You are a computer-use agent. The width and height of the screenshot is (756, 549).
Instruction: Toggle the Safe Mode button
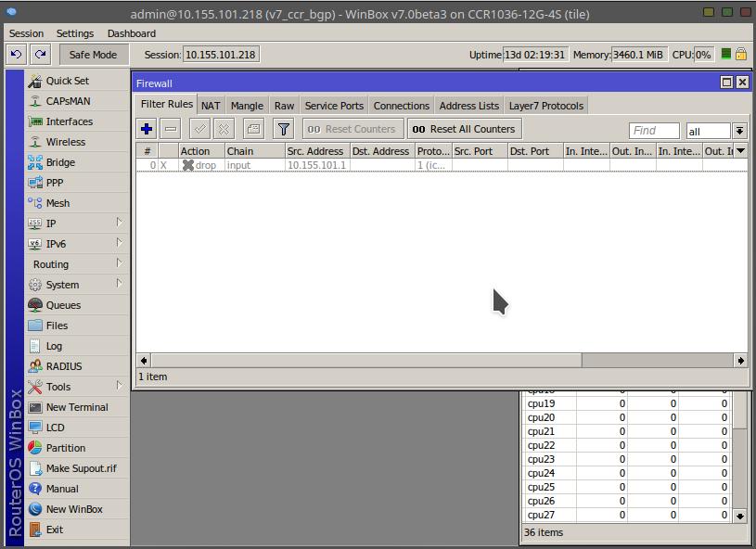pyautogui.click(x=93, y=55)
